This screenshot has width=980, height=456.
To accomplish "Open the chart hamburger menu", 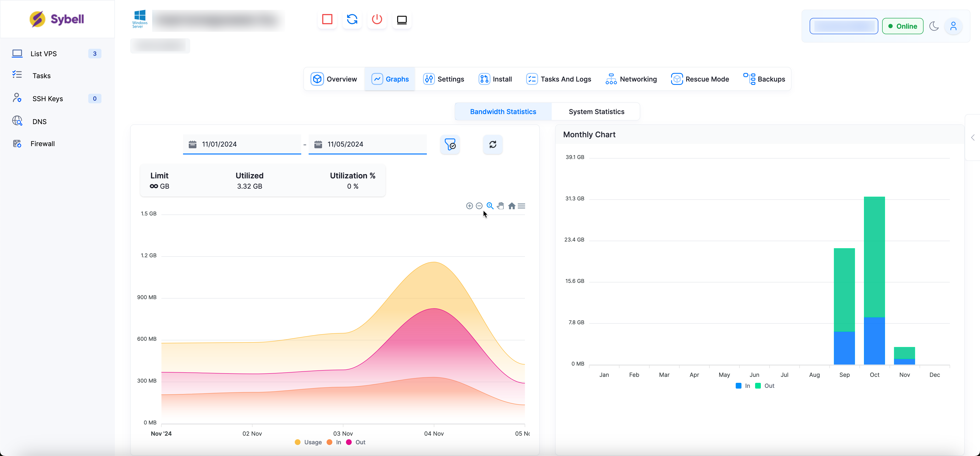I will click(x=522, y=206).
